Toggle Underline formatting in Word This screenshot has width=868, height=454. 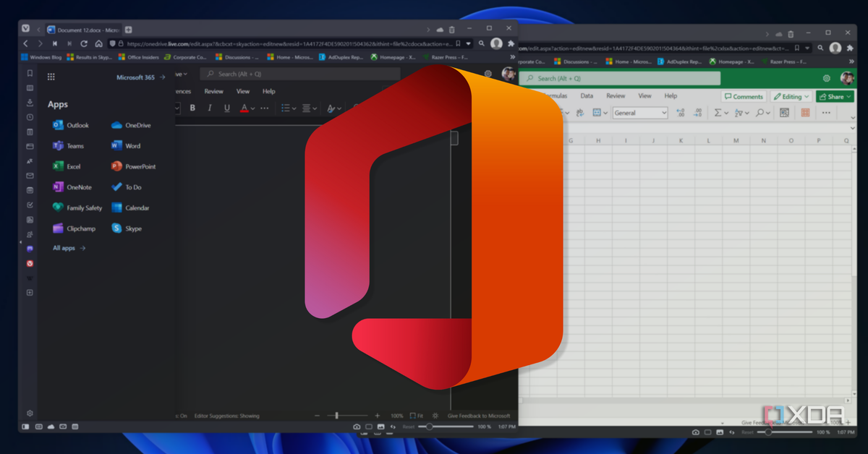[x=227, y=108]
